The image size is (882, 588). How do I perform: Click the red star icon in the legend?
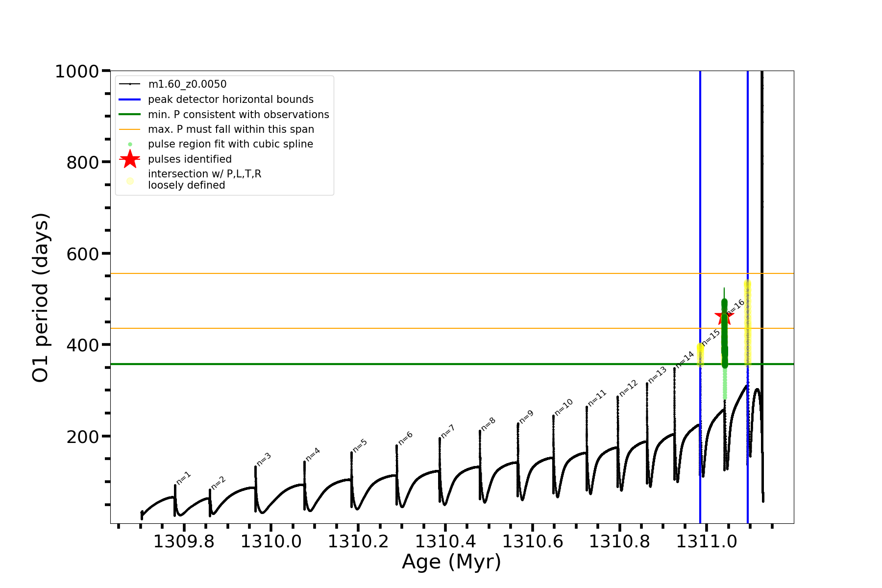[130, 159]
